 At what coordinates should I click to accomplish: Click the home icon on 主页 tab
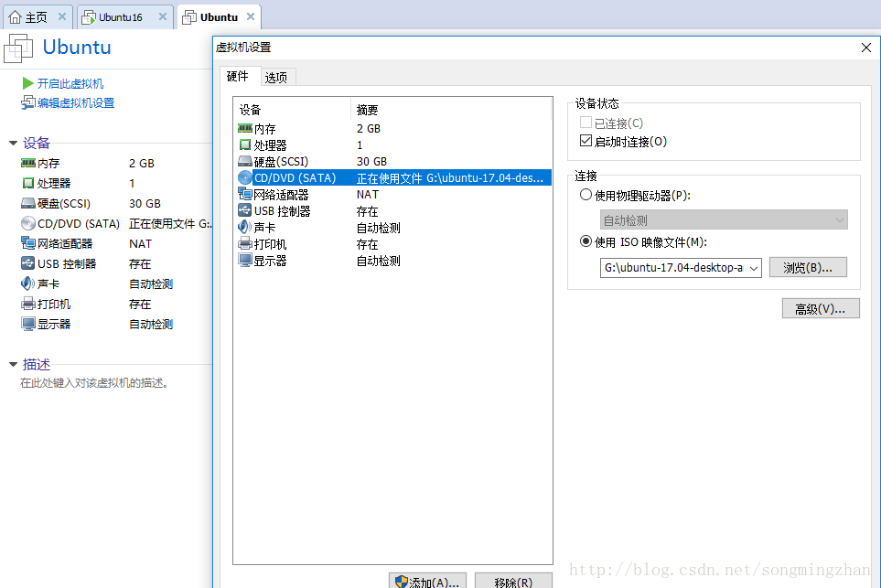(x=16, y=17)
